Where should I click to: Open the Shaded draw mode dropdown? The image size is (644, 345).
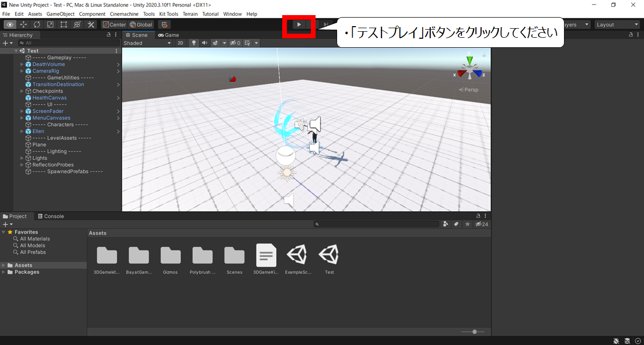[x=147, y=43]
